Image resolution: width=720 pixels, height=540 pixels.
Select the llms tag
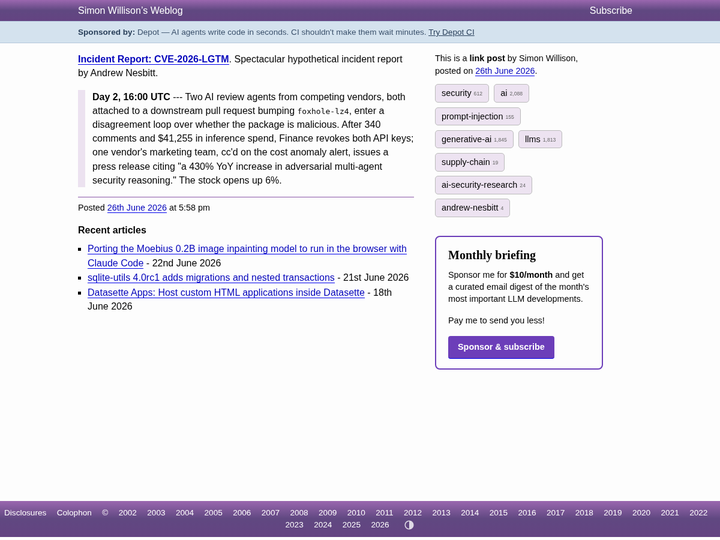(540, 139)
